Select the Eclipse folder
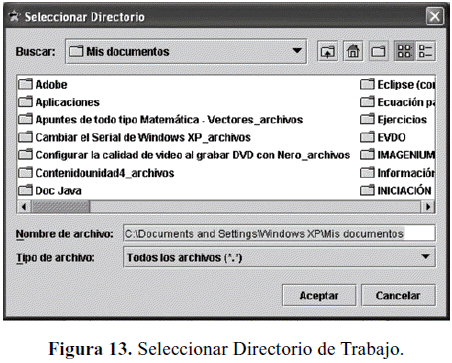Viewport: 452px width, 363px height. [x=398, y=85]
